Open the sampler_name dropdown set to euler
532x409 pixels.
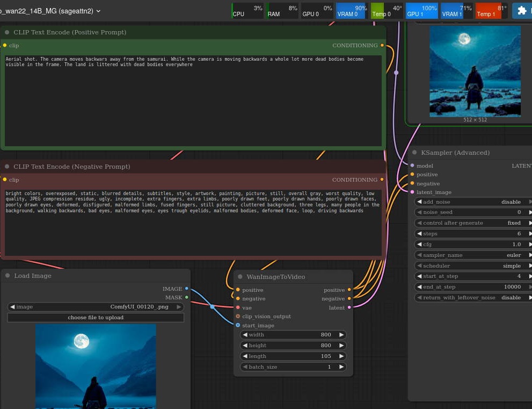[472, 255]
